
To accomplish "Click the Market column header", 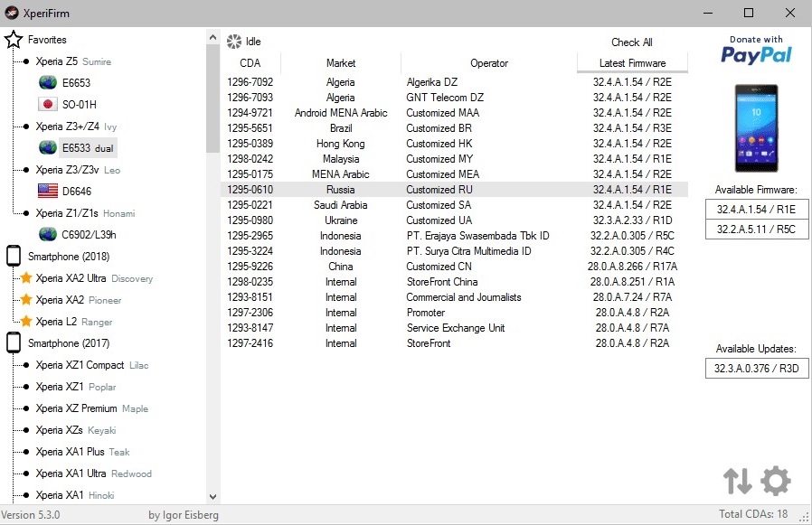I will pyautogui.click(x=341, y=63).
